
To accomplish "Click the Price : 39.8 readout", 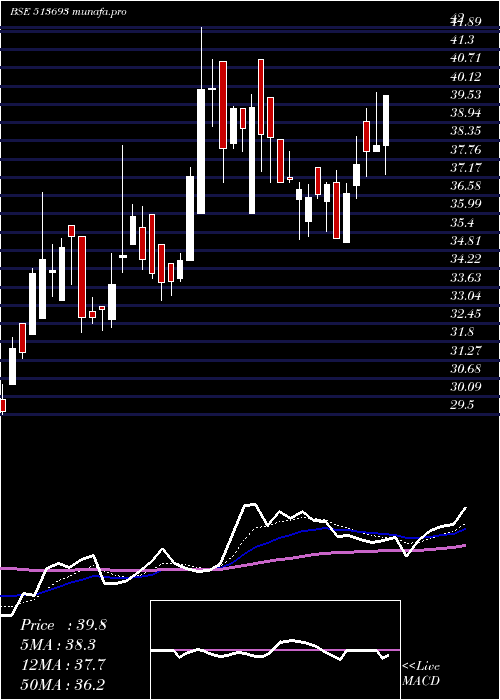I will pyautogui.click(x=62, y=625).
